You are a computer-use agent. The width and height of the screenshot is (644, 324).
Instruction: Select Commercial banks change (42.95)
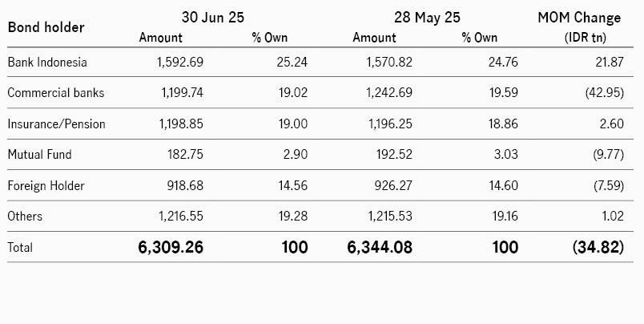[x=605, y=92]
